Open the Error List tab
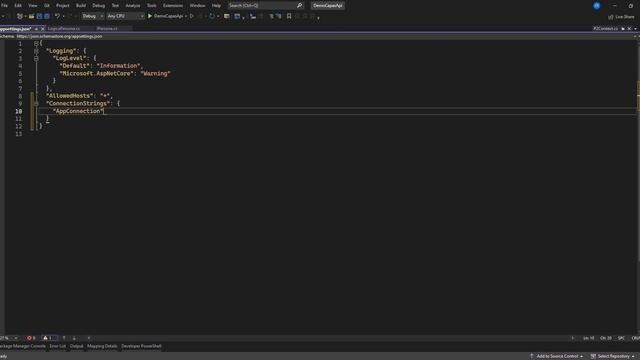The width and height of the screenshot is (640, 360). [x=58, y=346]
